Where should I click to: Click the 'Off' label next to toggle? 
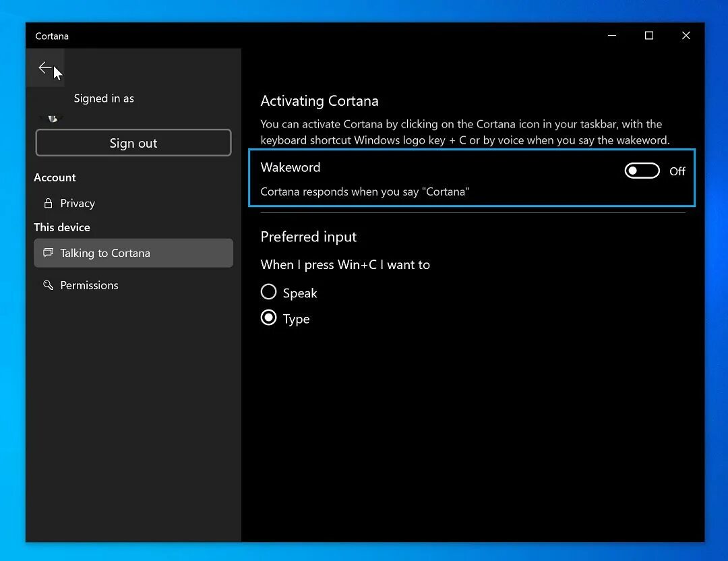click(x=677, y=171)
